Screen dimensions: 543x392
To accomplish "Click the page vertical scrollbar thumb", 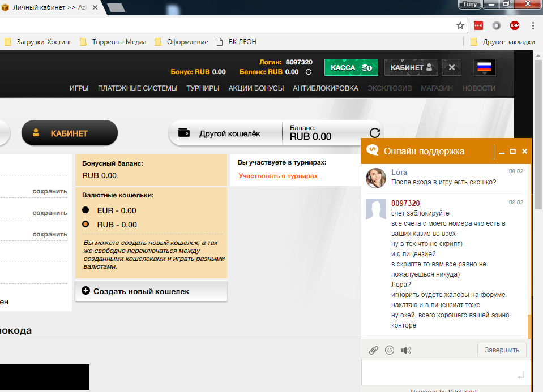I will point(538,135).
